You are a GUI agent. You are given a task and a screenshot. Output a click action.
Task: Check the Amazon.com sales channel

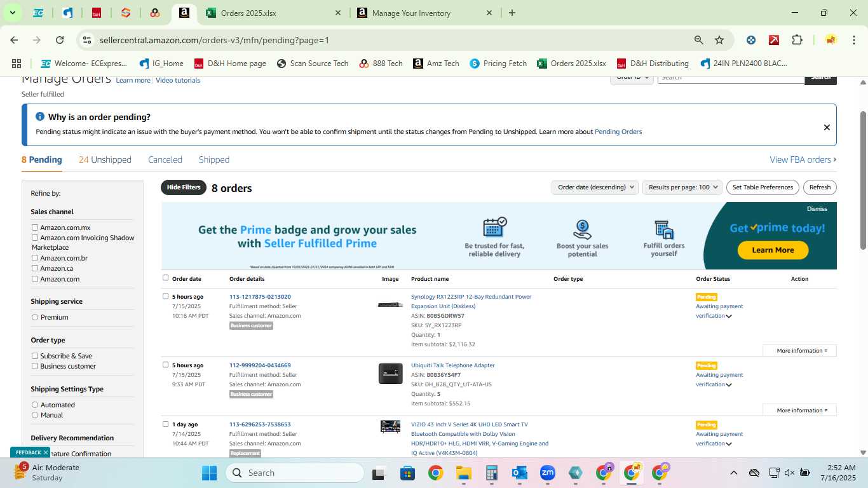(x=35, y=279)
